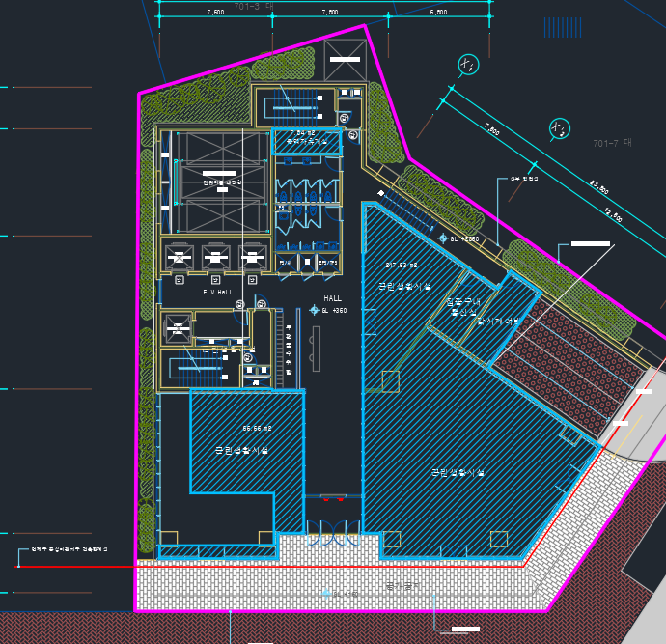This screenshot has height=644, width=666.
Task: Click the 6,600 dimension text
Action: tap(437, 13)
